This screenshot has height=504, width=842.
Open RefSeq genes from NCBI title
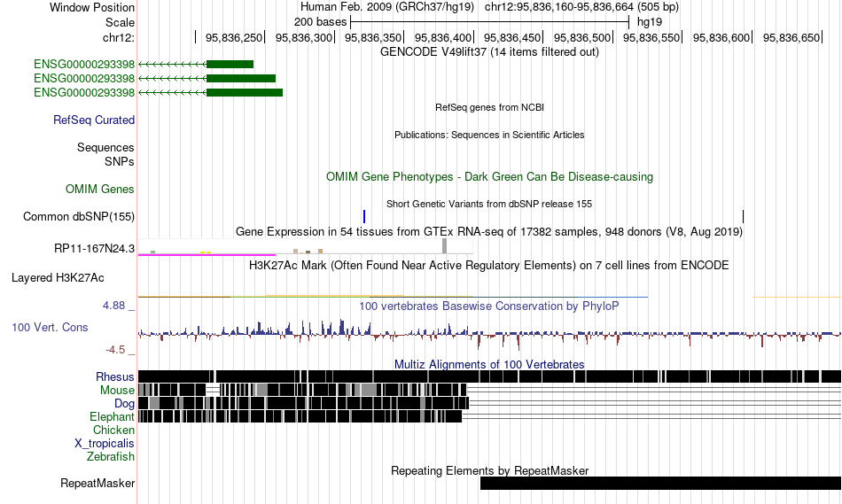point(489,107)
